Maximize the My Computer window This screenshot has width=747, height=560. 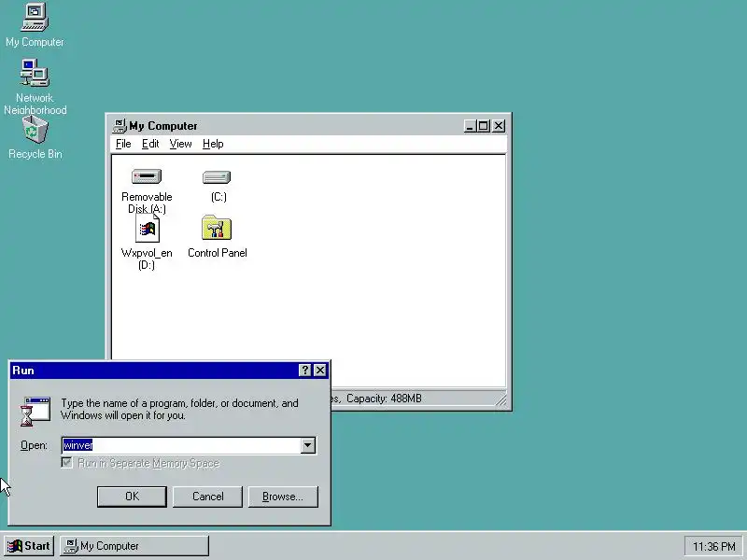pyautogui.click(x=483, y=126)
